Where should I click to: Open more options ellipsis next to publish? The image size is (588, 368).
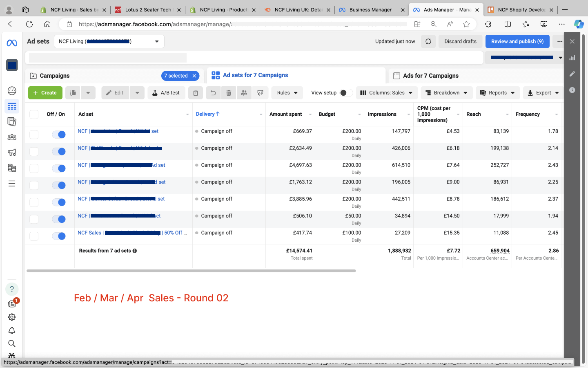tap(560, 41)
